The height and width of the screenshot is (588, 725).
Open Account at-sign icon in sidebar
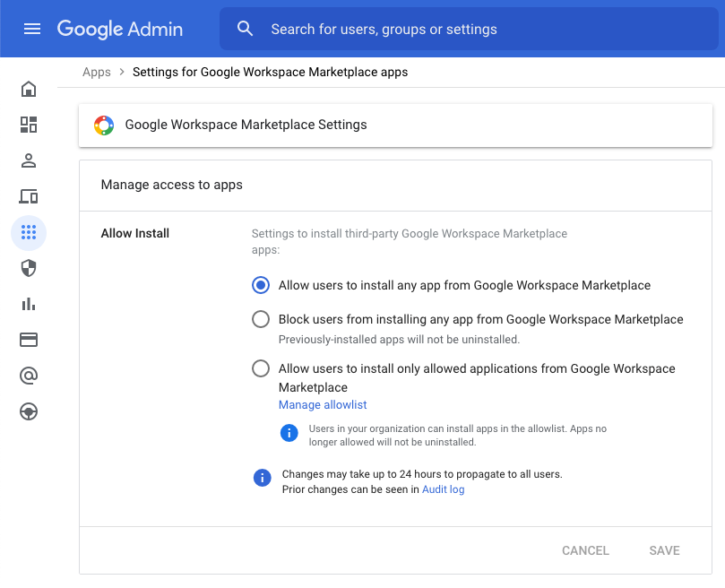(29, 376)
